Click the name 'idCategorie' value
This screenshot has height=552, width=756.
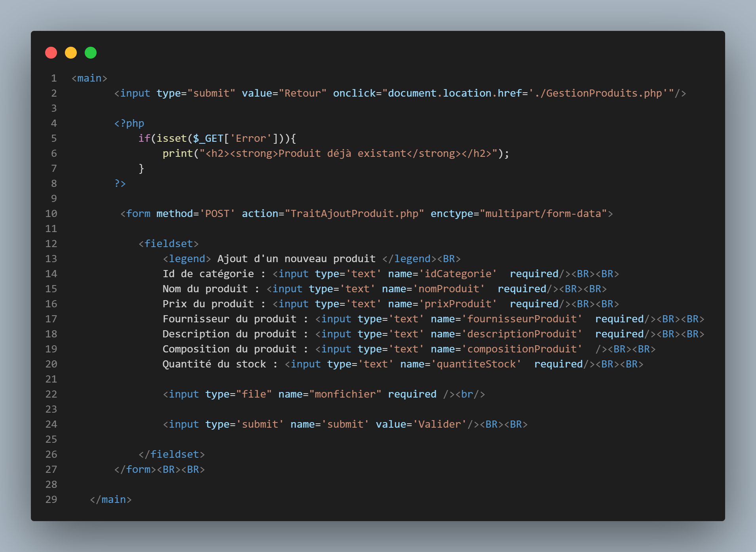click(x=458, y=274)
